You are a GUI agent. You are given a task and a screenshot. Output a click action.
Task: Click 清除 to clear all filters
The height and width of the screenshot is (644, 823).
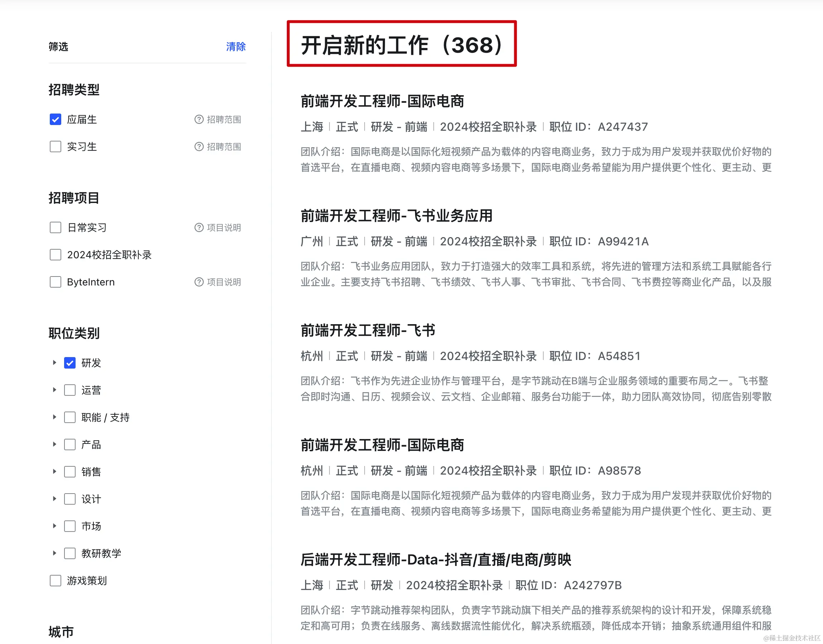pos(236,47)
